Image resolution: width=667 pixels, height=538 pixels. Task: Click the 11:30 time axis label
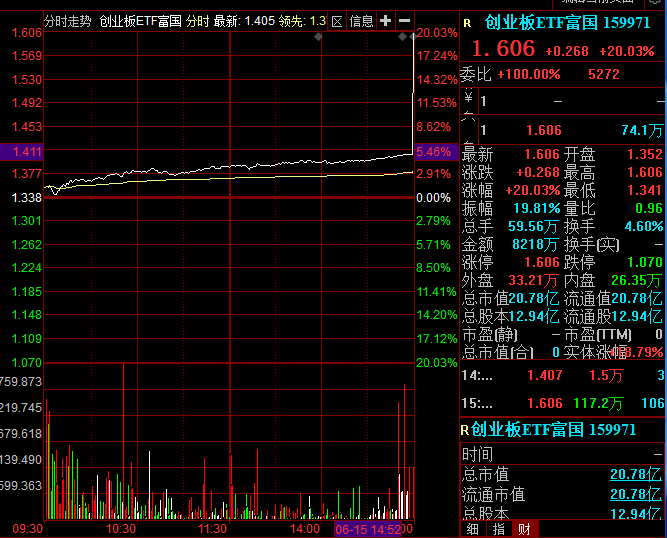(213, 529)
